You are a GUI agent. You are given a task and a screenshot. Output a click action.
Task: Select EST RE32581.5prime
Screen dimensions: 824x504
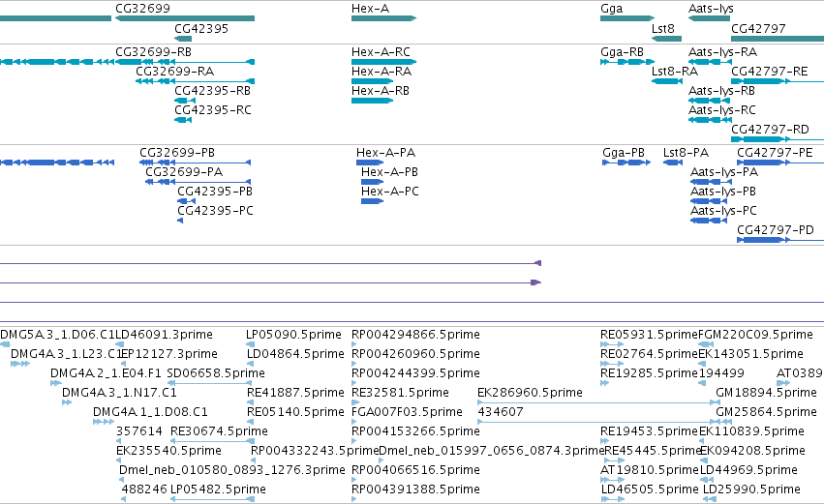[x=400, y=393]
